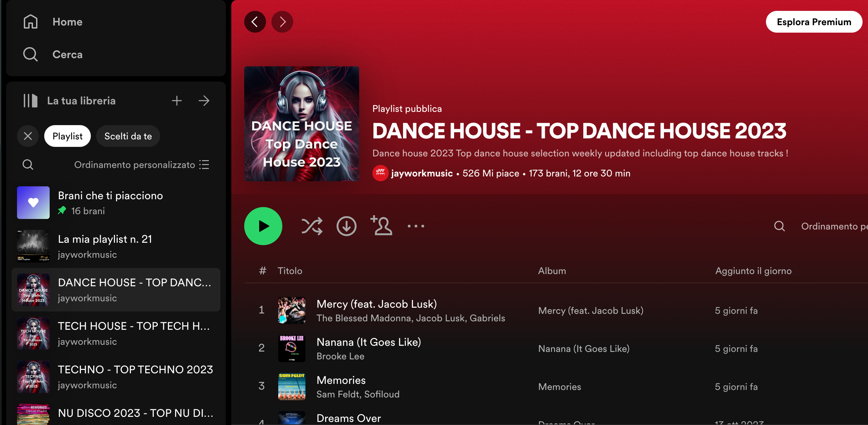Select track Dreams Over

[x=349, y=418]
